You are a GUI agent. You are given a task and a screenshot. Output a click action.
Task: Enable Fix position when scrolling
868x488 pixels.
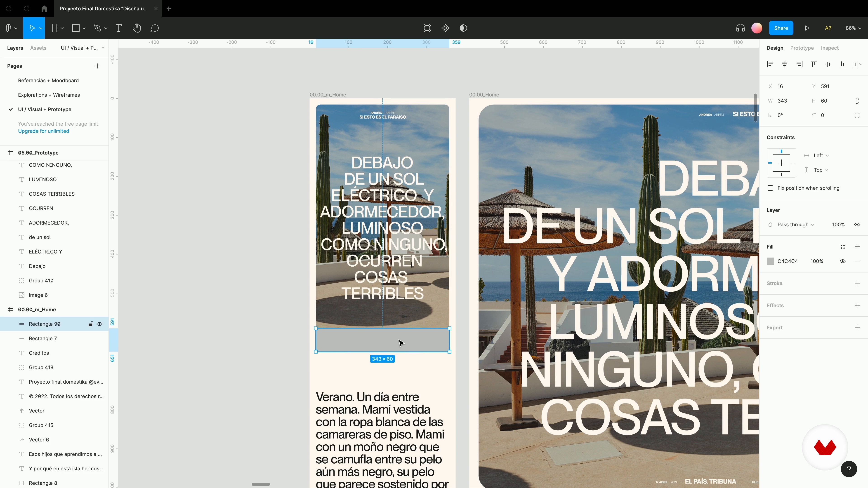(x=770, y=188)
